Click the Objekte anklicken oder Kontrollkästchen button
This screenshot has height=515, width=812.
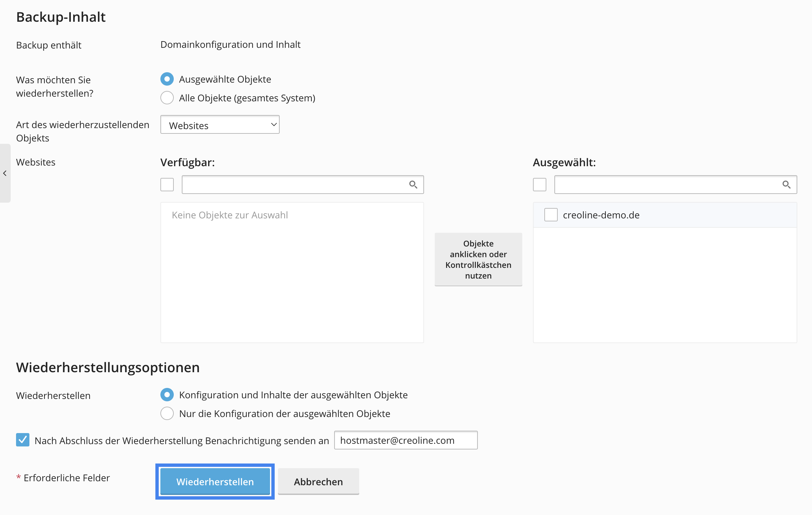coord(478,260)
